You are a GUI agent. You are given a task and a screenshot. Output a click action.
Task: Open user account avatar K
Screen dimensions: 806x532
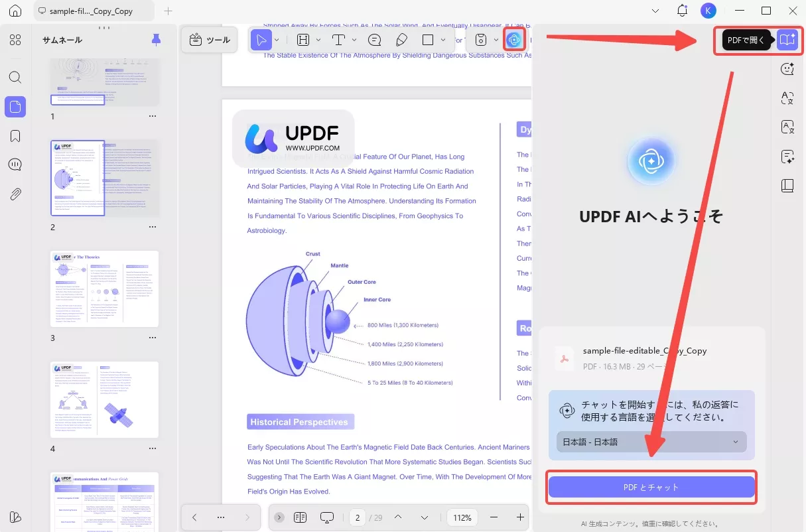click(x=708, y=11)
